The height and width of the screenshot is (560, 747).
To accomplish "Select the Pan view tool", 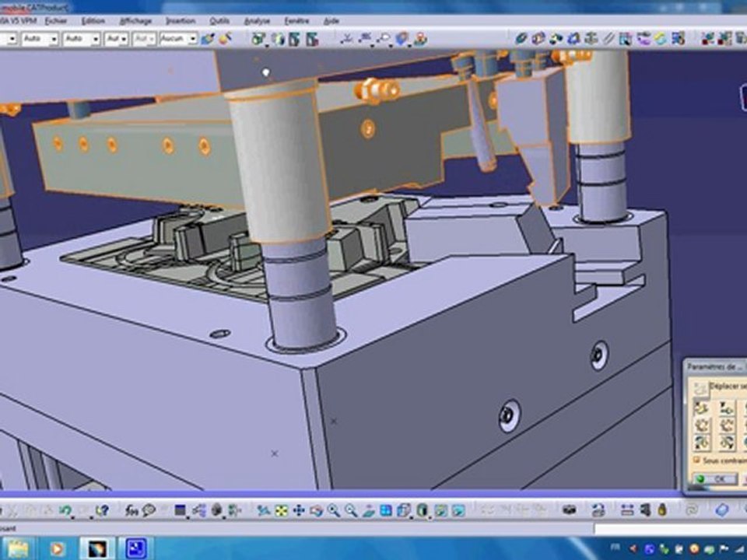I will (x=299, y=510).
